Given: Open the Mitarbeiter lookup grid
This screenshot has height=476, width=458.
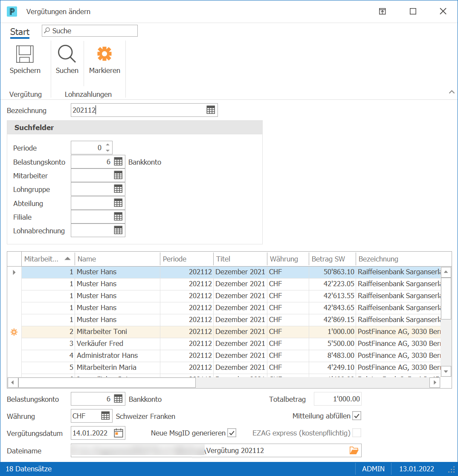Looking at the screenshot, I should pyautogui.click(x=118, y=175).
